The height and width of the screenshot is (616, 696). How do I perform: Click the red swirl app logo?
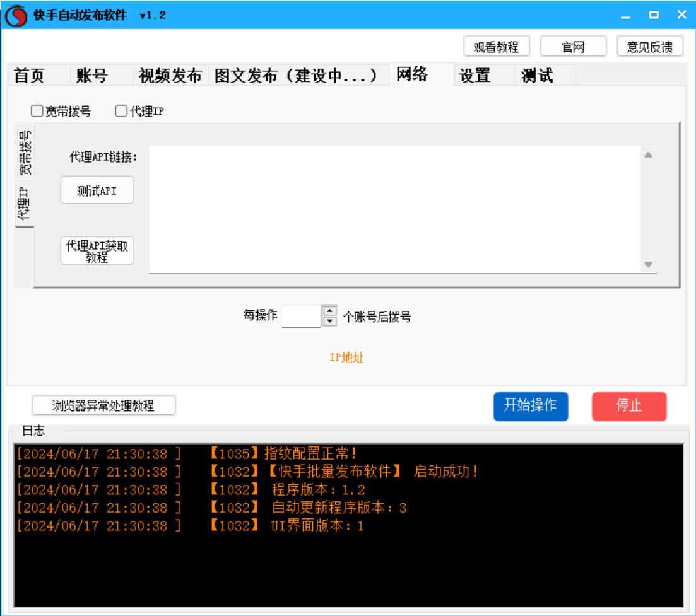[x=16, y=15]
